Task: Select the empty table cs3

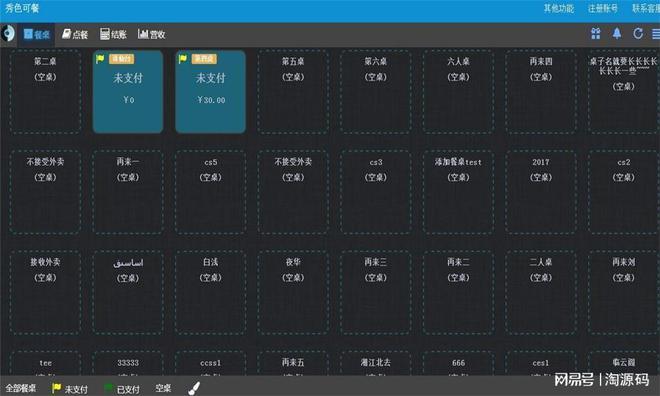Action: click(x=375, y=192)
